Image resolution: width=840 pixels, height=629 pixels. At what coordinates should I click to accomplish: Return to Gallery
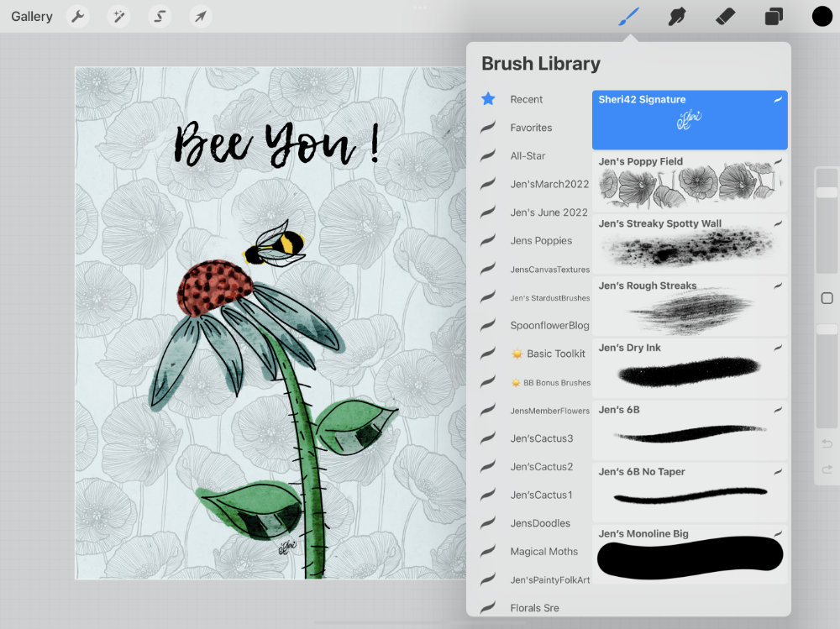(x=32, y=17)
